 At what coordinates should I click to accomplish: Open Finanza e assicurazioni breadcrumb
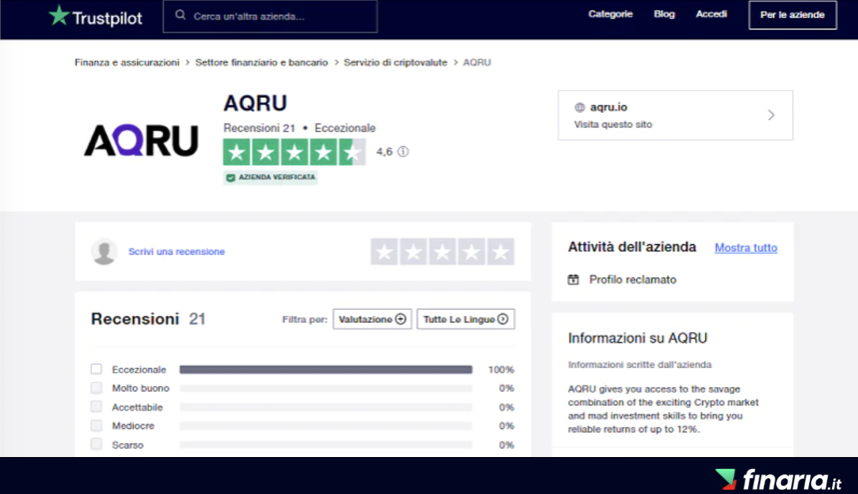[x=127, y=62]
